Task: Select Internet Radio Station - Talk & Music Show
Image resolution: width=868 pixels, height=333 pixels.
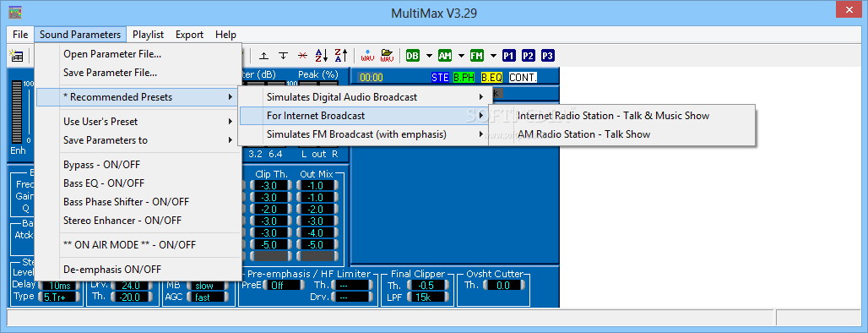Action: pos(621,116)
